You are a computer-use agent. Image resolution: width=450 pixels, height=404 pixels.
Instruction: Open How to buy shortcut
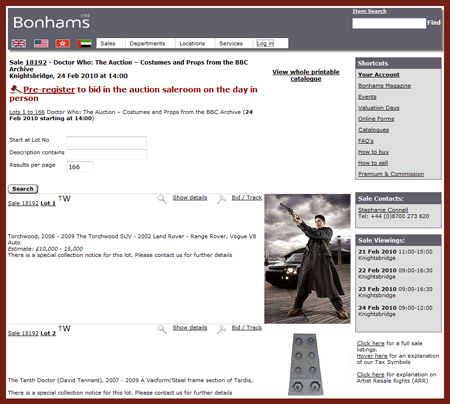[x=373, y=152]
